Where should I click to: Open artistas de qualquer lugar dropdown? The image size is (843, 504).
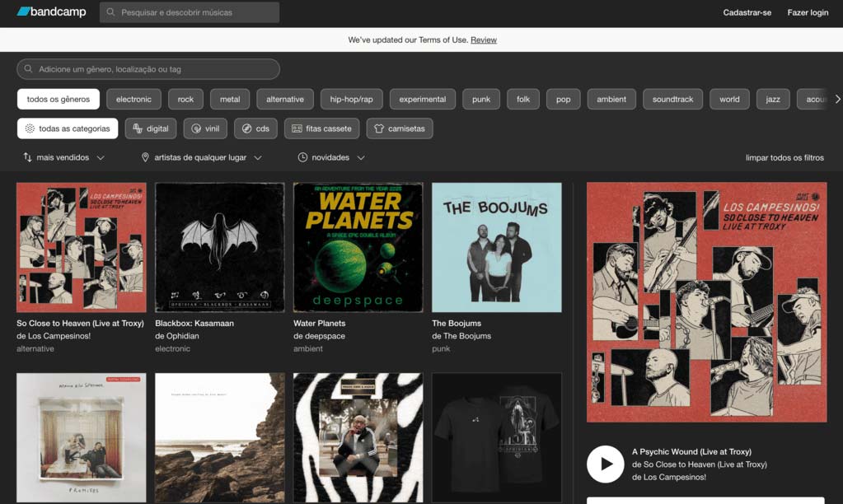[202, 157]
